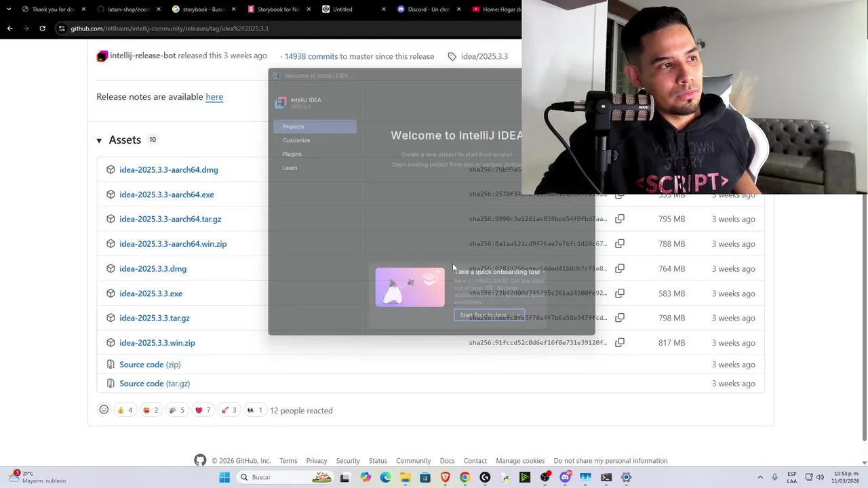Download idea-2025.3.3.win.zip
The image size is (868, 488).
[157, 343]
